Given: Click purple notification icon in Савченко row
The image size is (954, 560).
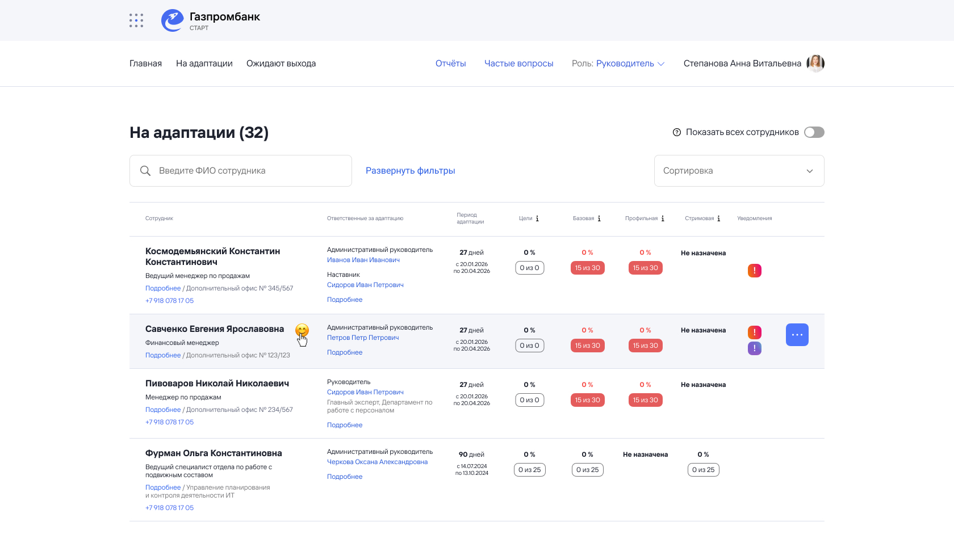Looking at the screenshot, I should click(754, 348).
